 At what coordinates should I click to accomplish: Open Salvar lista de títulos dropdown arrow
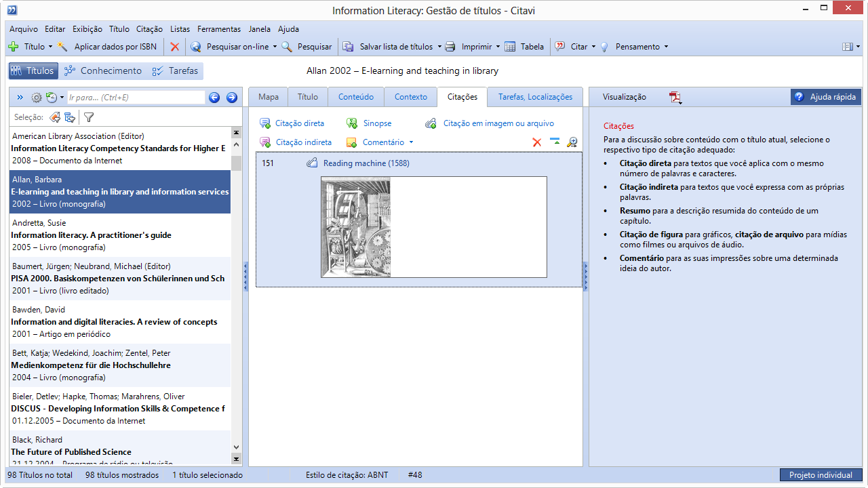click(439, 47)
